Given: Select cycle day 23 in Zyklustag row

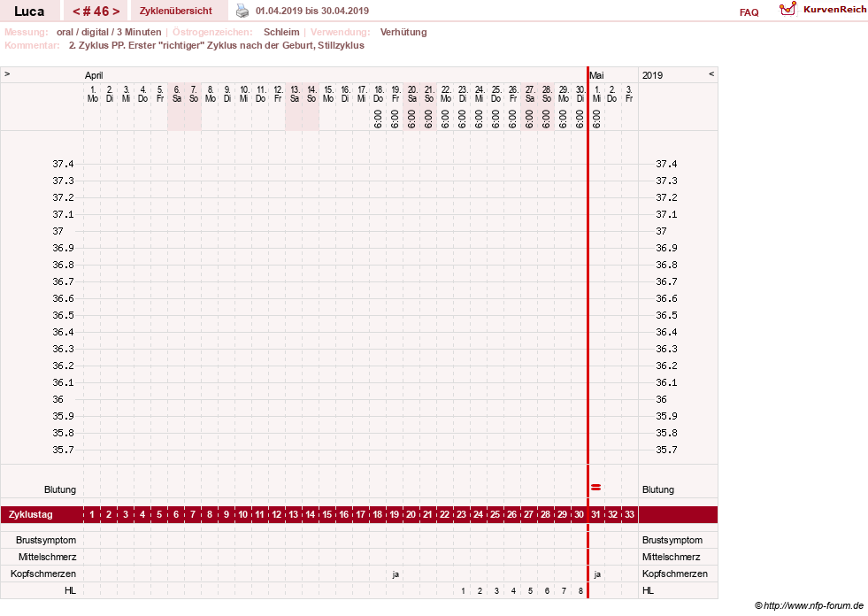Looking at the screenshot, I should 462,514.
